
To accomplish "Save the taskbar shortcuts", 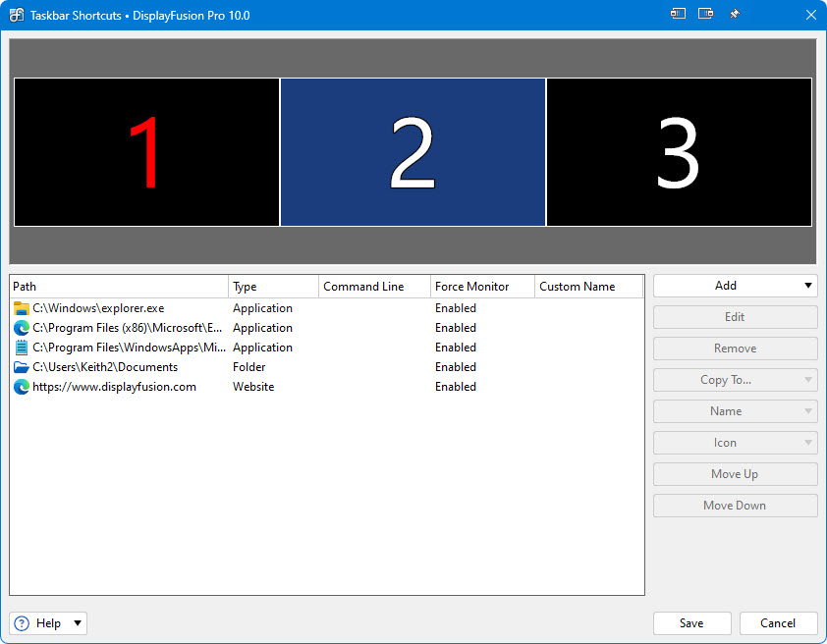I will pyautogui.click(x=691, y=623).
